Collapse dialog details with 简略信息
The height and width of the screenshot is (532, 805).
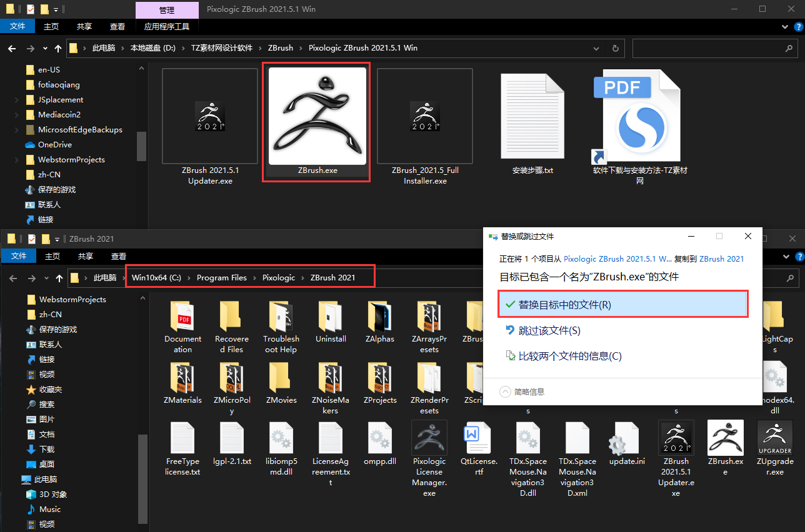point(522,392)
